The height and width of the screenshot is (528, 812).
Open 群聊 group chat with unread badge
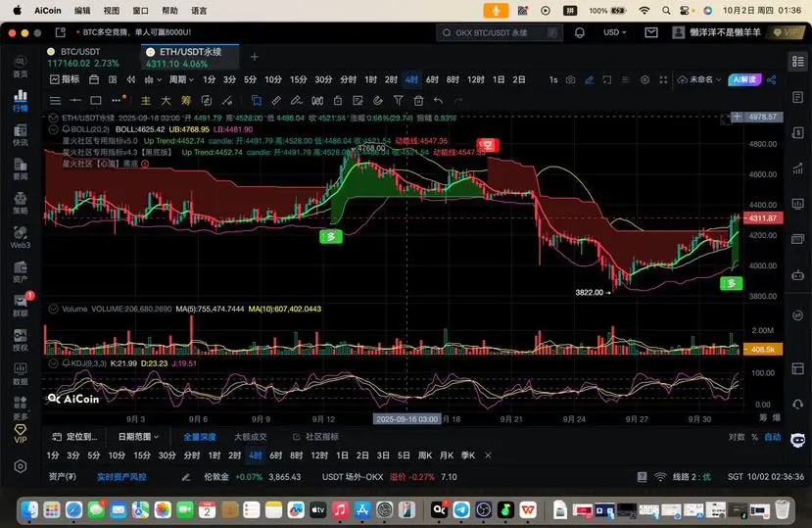tap(21, 306)
